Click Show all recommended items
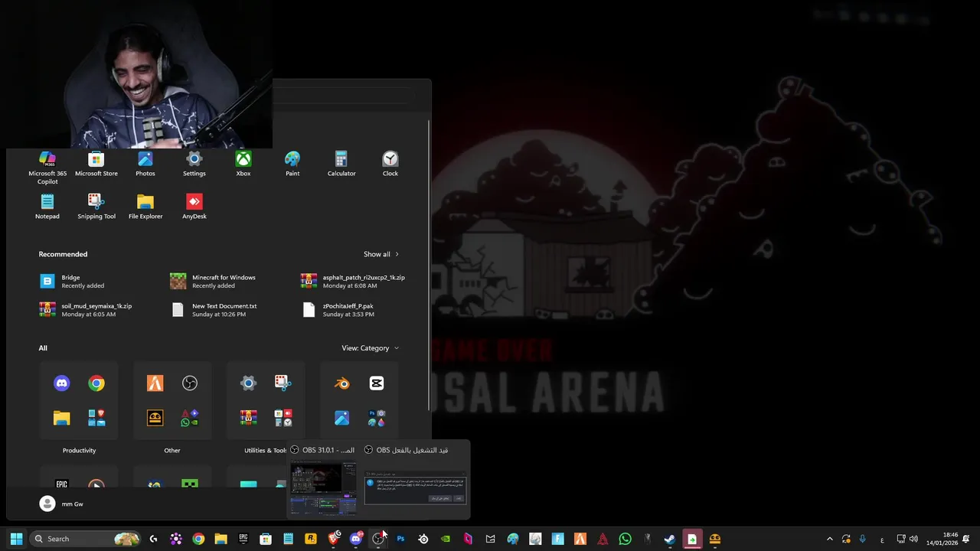 381,254
